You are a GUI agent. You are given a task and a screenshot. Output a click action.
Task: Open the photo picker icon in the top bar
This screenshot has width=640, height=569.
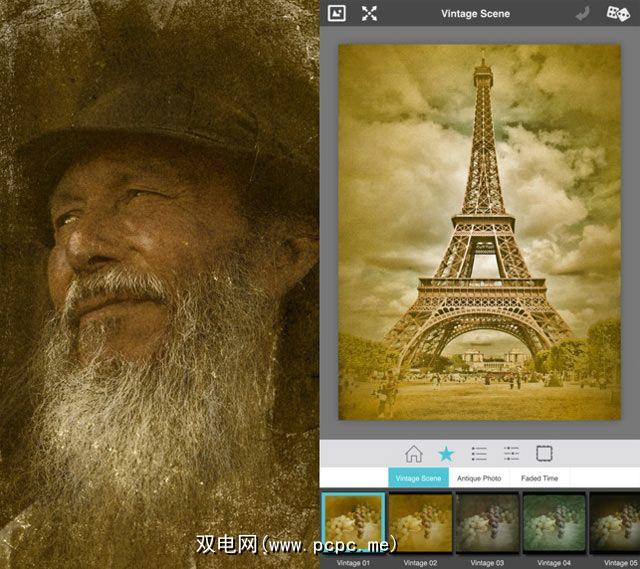click(337, 13)
